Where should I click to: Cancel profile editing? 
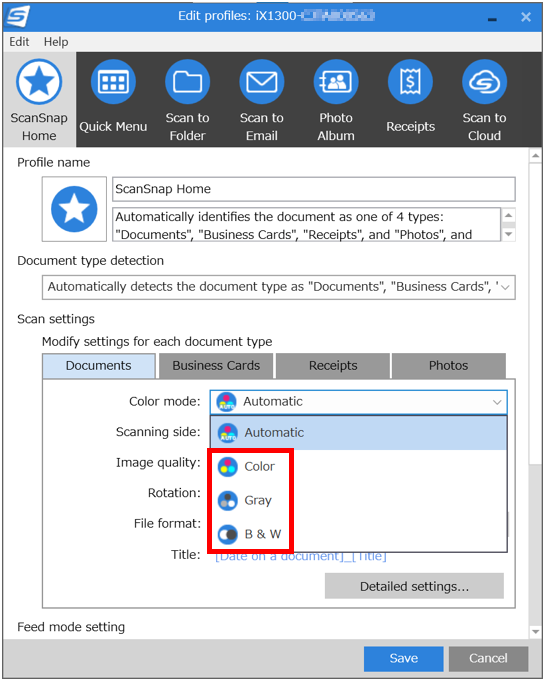pos(488,659)
